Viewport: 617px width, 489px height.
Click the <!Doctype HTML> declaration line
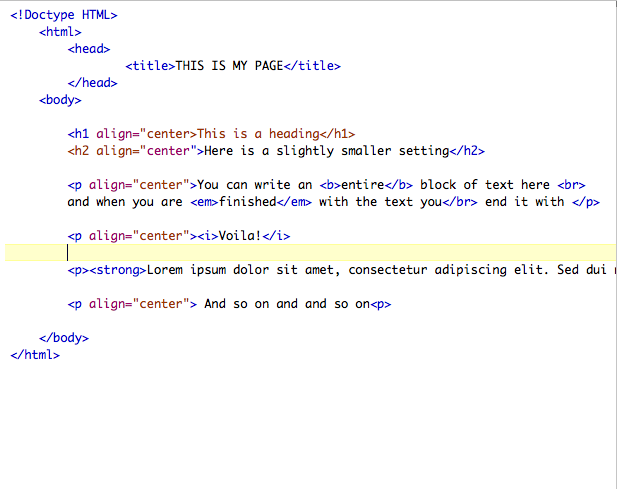pyautogui.click(x=64, y=15)
